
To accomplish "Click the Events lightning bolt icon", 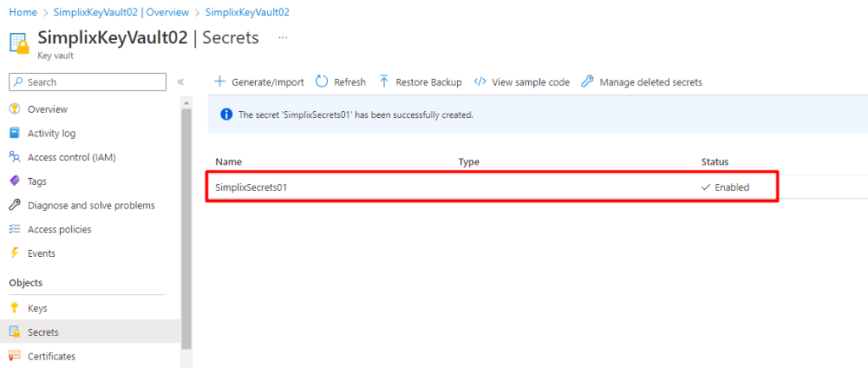I will pyautogui.click(x=14, y=254).
